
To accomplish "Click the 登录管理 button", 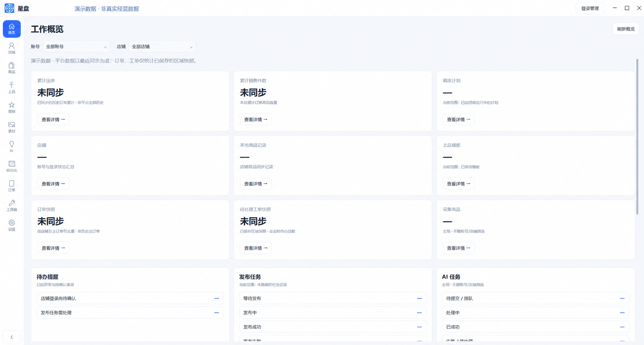I will [x=590, y=8].
